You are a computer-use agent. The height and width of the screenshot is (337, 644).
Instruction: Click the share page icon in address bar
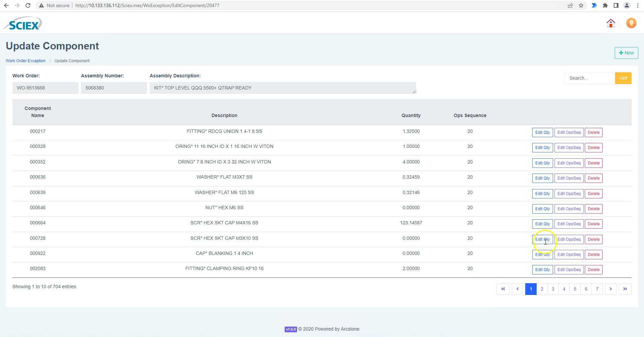coord(570,5)
